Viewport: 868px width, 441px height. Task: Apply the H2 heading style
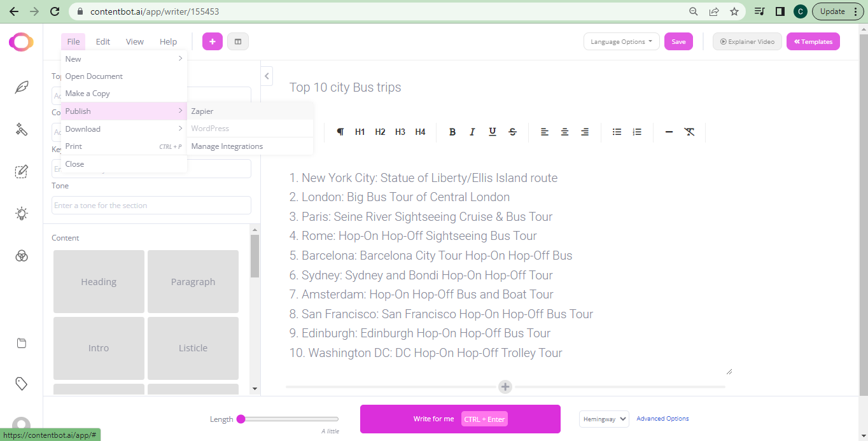pos(380,132)
